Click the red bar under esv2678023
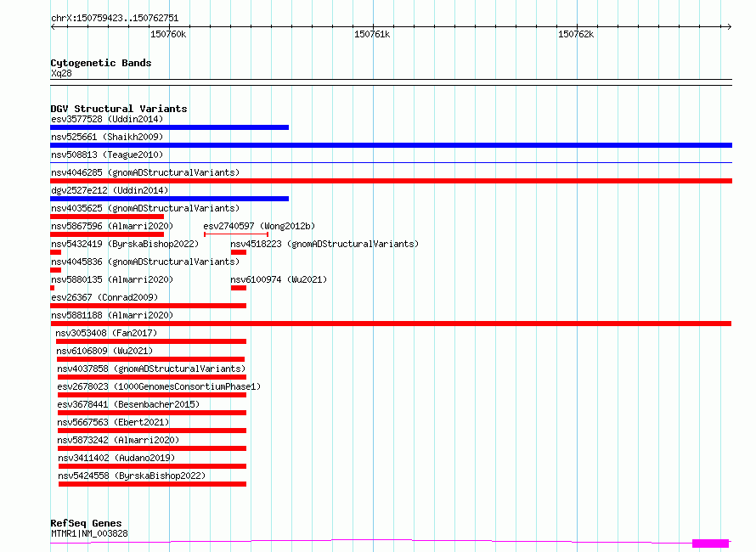 [x=152, y=395]
